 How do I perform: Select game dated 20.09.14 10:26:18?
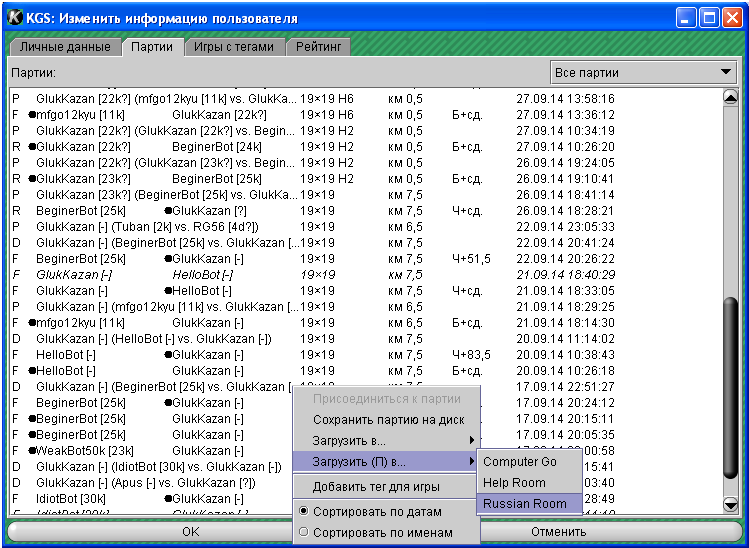pos(365,371)
